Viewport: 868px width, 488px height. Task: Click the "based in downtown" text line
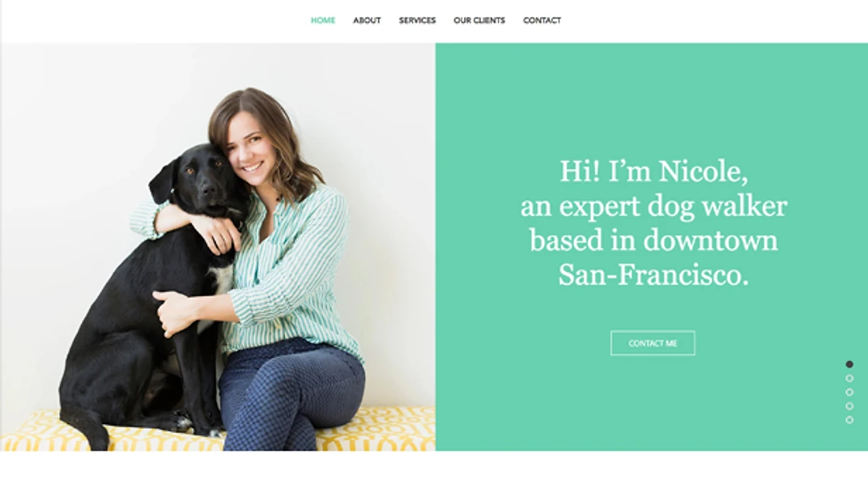(653, 240)
